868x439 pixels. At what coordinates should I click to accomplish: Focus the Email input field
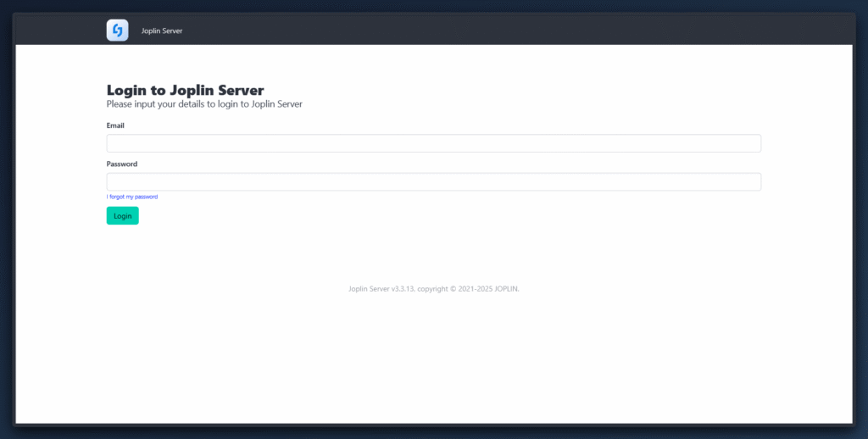coord(433,143)
